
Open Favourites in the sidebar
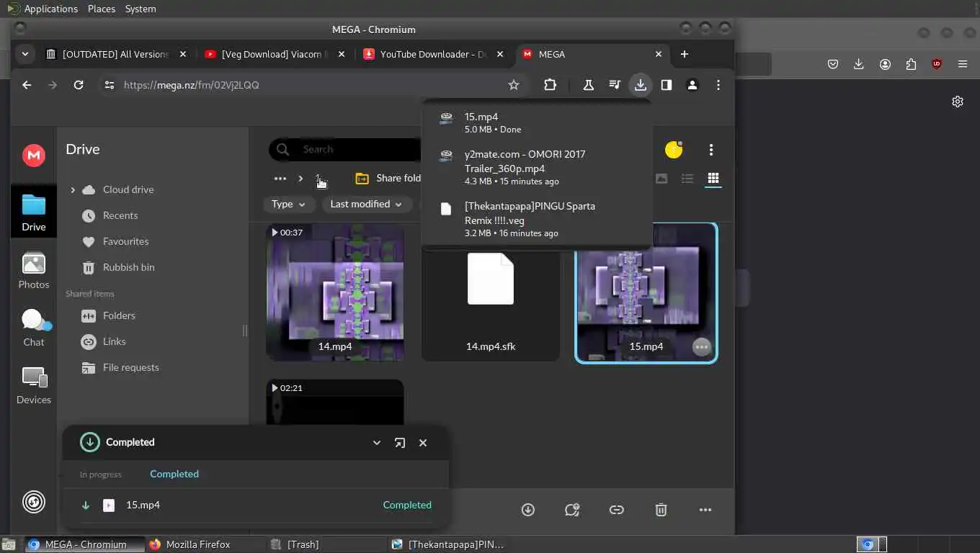click(x=125, y=241)
